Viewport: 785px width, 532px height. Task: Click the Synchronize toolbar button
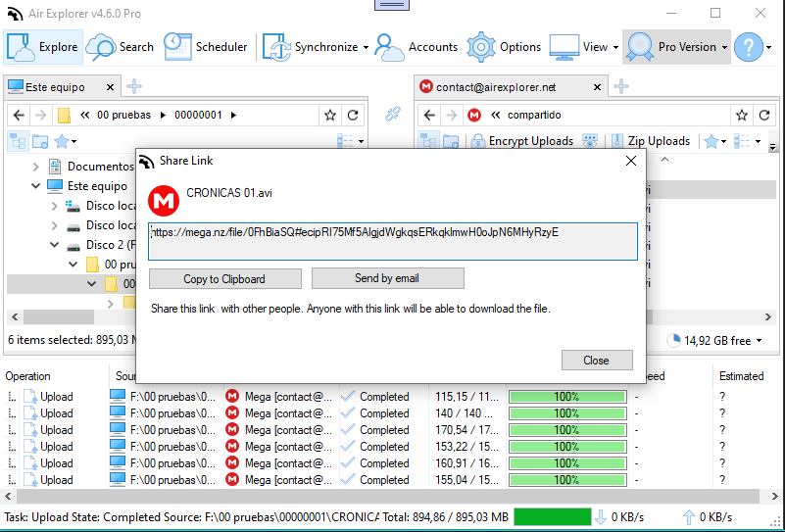(311, 47)
